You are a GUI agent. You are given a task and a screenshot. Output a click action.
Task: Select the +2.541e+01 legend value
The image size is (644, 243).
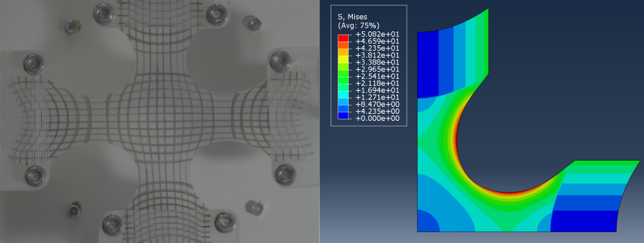[377, 76]
